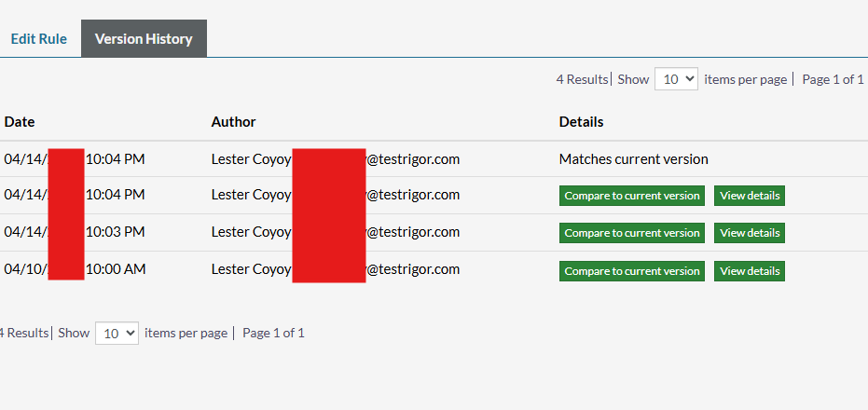
Task: View details of the 10:04 PM version
Action: (x=750, y=196)
